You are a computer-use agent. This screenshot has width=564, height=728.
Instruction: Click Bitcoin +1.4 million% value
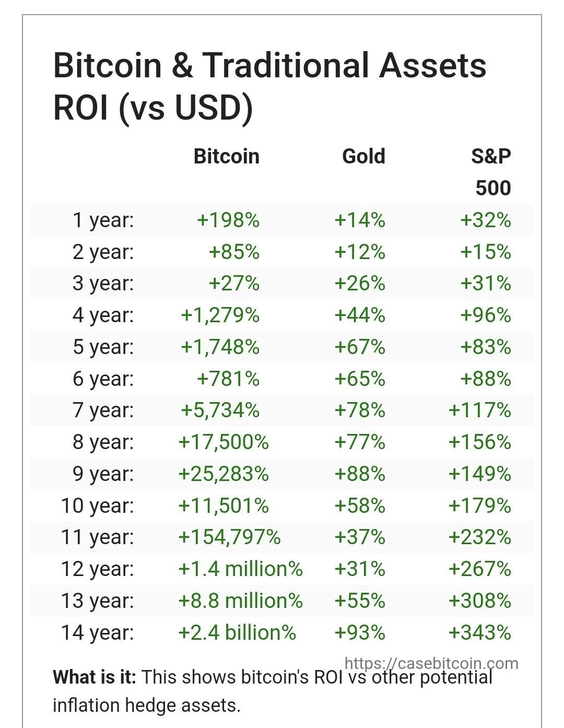[x=240, y=569]
